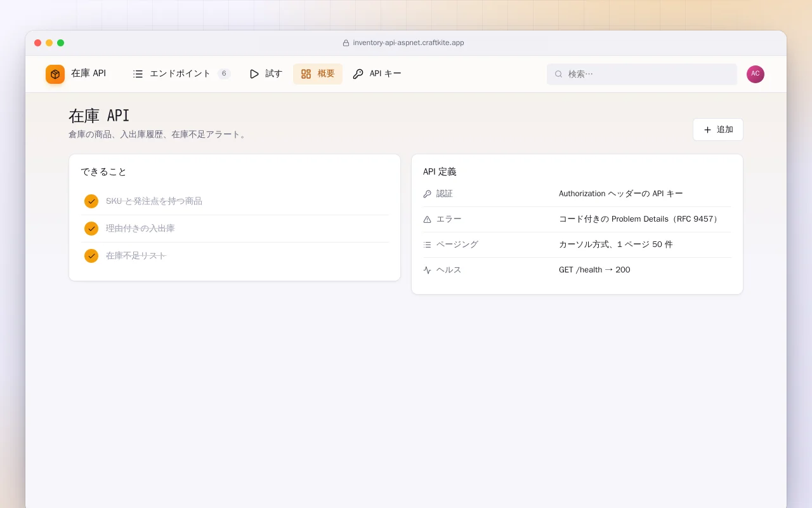The height and width of the screenshot is (508, 812).
Task: Click the magnifier icon in the search box
Action: point(559,74)
